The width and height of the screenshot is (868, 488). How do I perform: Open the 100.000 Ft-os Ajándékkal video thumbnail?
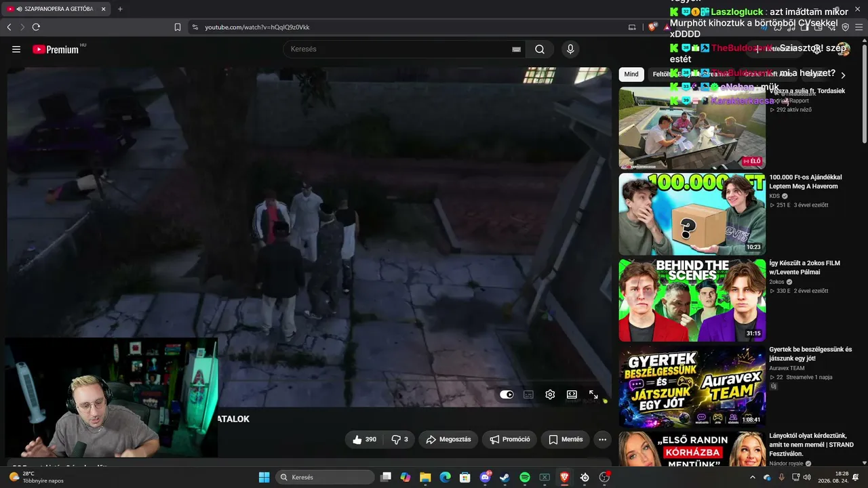[692, 214]
